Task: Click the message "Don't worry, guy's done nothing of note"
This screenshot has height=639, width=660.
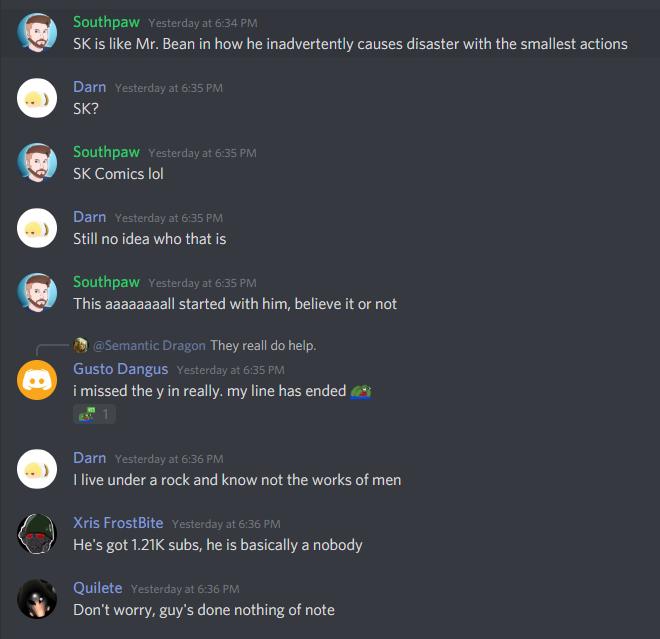Action: point(204,610)
